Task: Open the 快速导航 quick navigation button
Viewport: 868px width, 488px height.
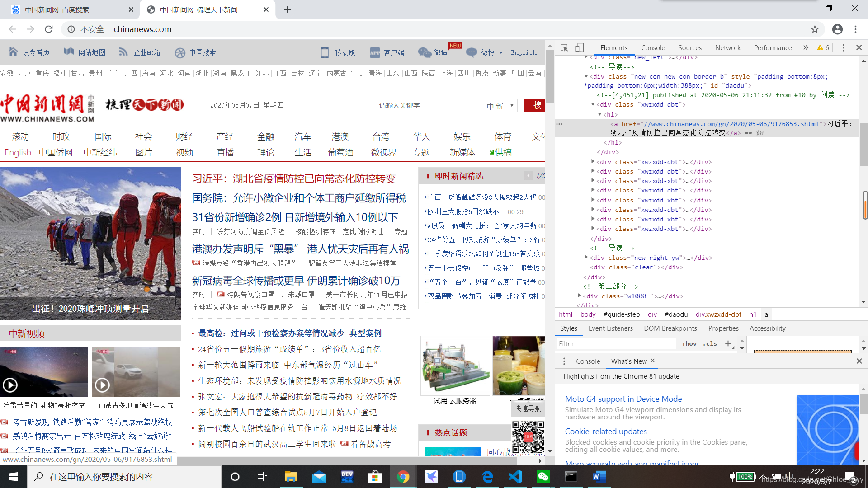Action: point(528,408)
